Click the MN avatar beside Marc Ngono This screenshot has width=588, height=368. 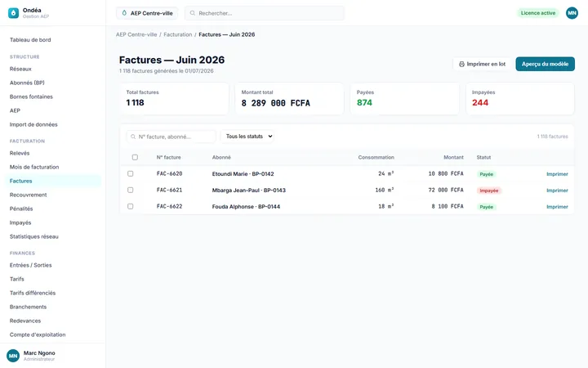click(x=13, y=356)
